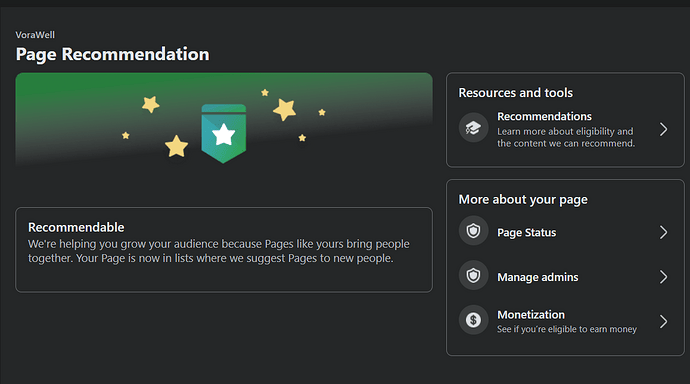Open the Recommendations resource title
Viewport: 690px width, 384px height.
[544, 116]
